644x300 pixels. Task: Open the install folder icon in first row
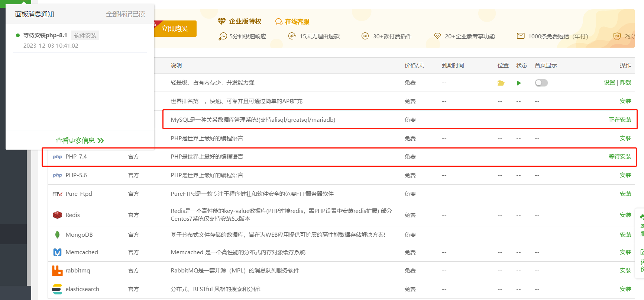[x=501, y=83]
